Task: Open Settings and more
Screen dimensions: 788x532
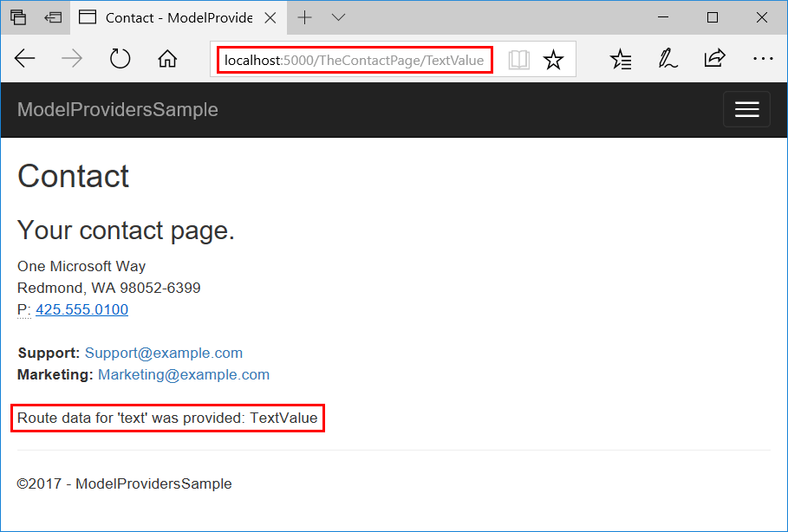Action: click(x=763, y=59)
